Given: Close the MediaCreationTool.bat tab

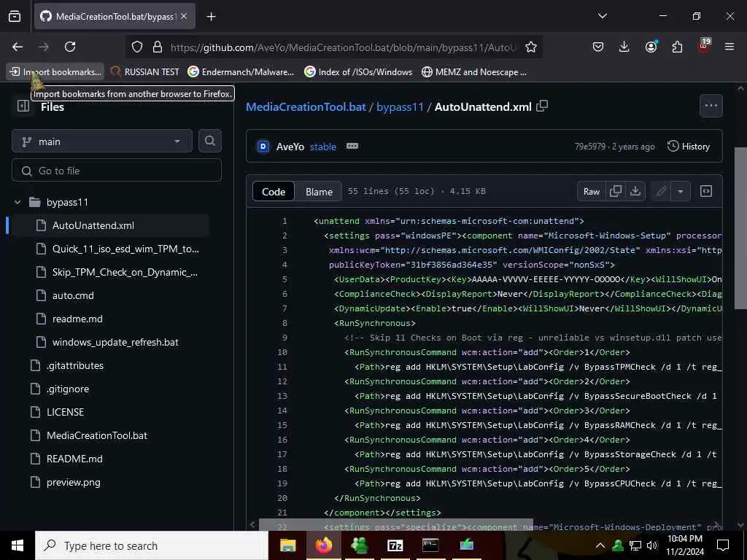Looking at the screenshot, I should pyautogui.click(x=184, y=17).
